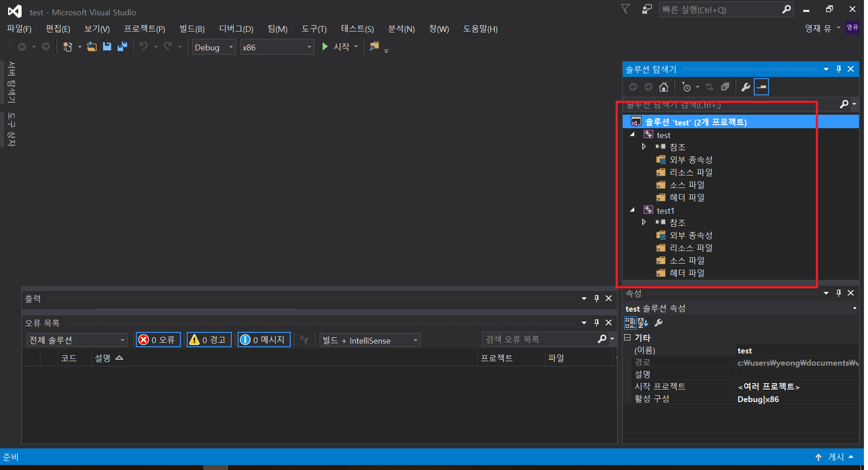Viewport: 868px width, 470px height.
Task: Click Sync with Active Document icon
Action: 710,87
